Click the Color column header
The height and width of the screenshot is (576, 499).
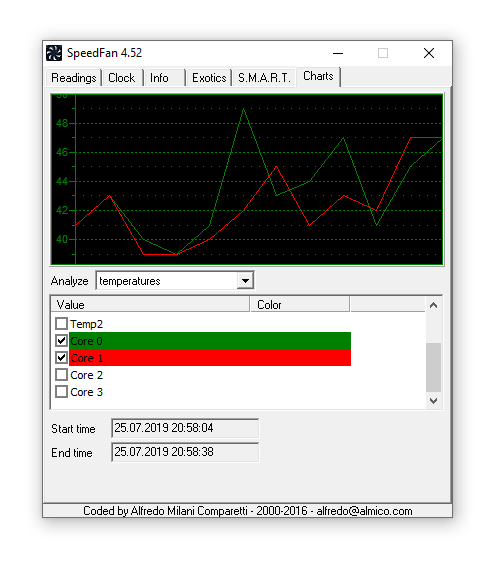[299, 305]
